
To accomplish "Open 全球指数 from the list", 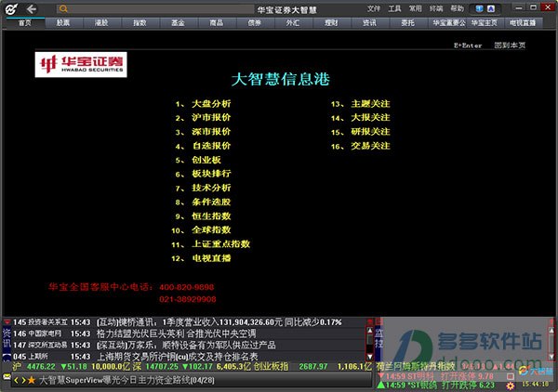I will point(211,230).
